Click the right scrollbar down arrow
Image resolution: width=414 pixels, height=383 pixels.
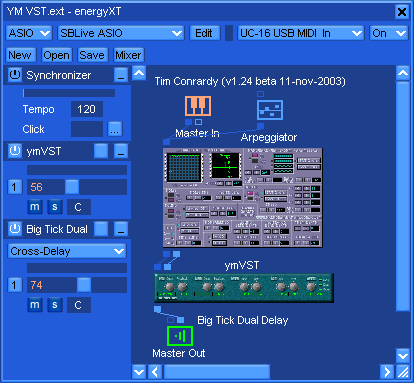[x=403, y=356]
